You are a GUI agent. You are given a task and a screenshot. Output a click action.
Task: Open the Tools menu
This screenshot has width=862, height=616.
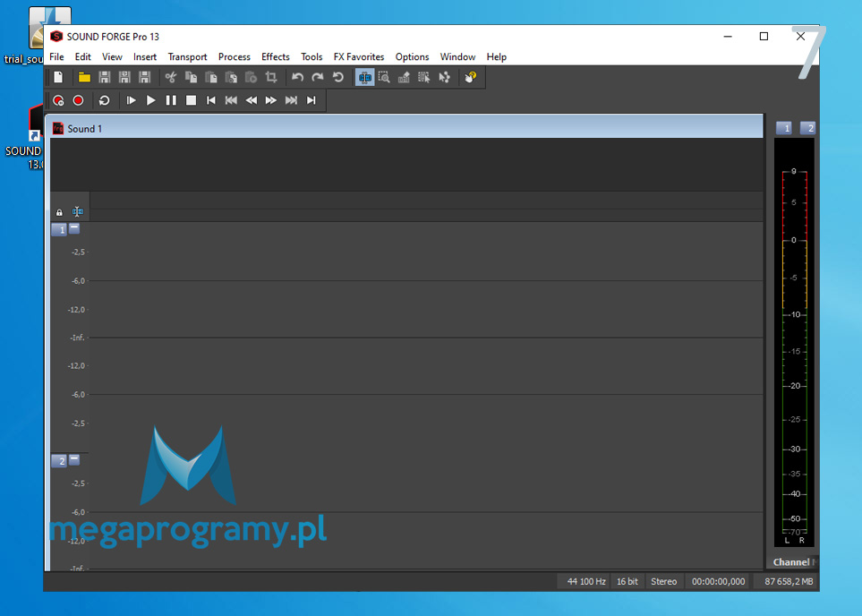coord(312,56)
